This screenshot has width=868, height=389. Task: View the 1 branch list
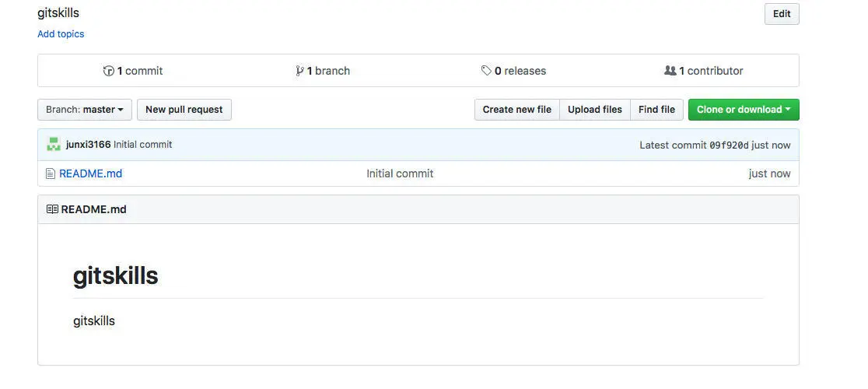(323, 71)
